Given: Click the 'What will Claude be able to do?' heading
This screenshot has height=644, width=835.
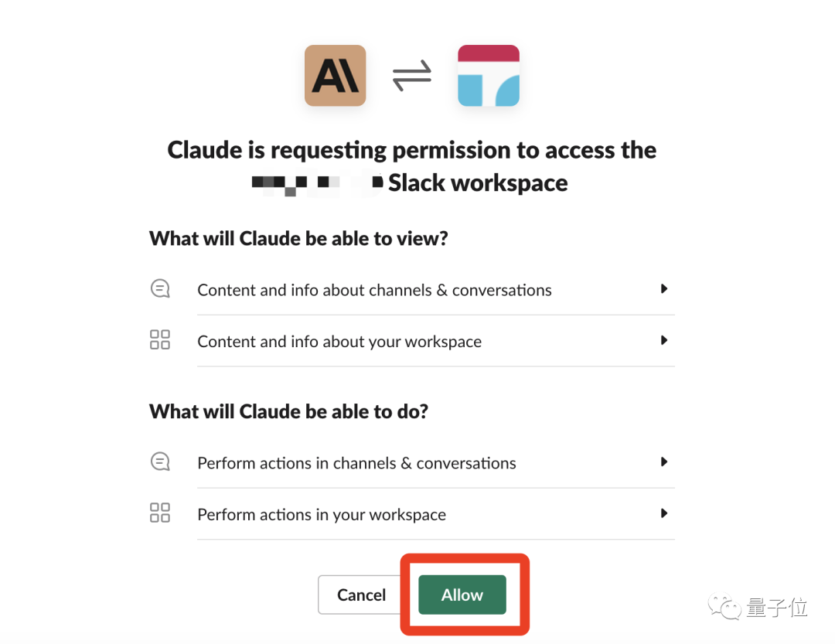Looking at the screenshot, I should coord(288,411).
